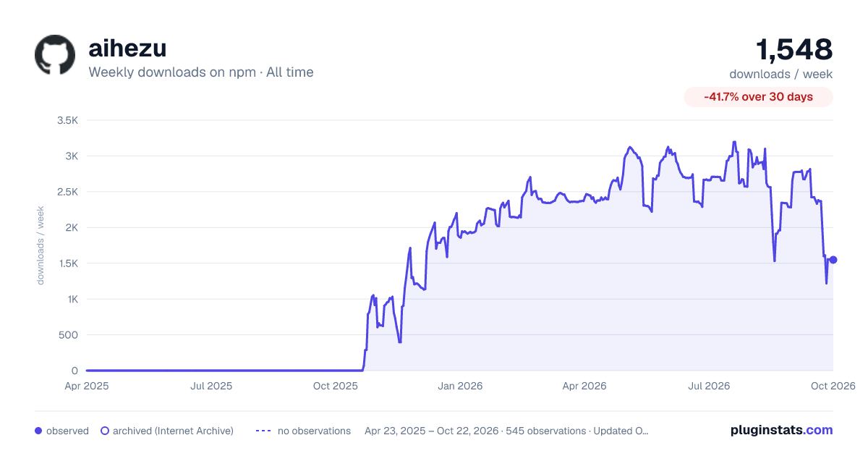
Task: Click the 'archived (Internet Archive)' legend label
Action: coord(173,431)
